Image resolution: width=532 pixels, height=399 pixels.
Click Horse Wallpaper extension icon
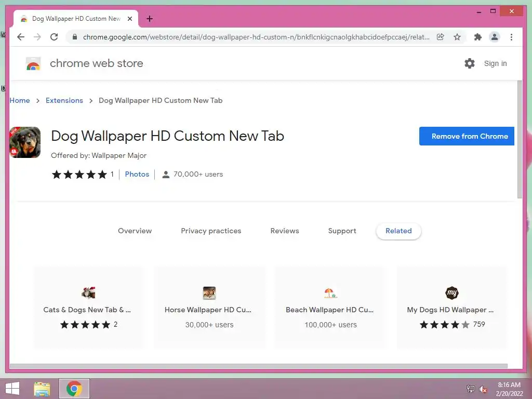[x=209, y=293]
